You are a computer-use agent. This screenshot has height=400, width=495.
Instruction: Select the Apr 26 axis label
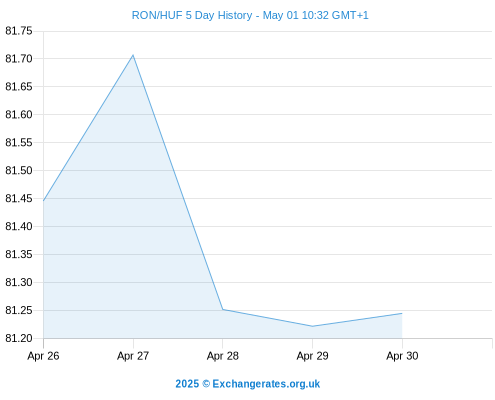coord(43,356)
